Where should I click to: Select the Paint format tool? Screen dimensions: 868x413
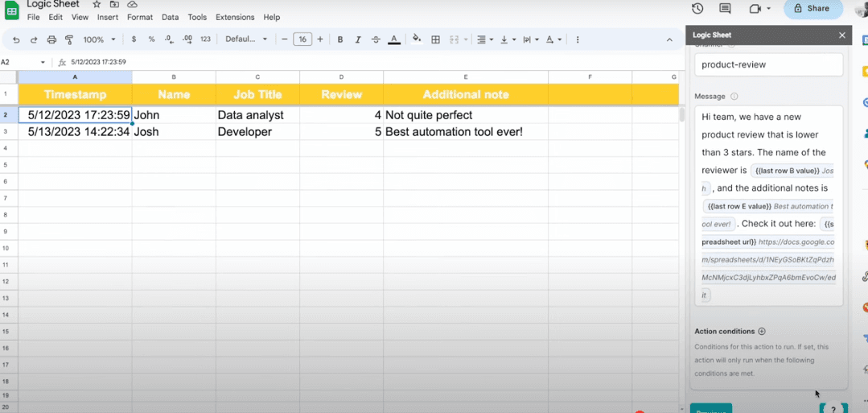coord(69,39)
